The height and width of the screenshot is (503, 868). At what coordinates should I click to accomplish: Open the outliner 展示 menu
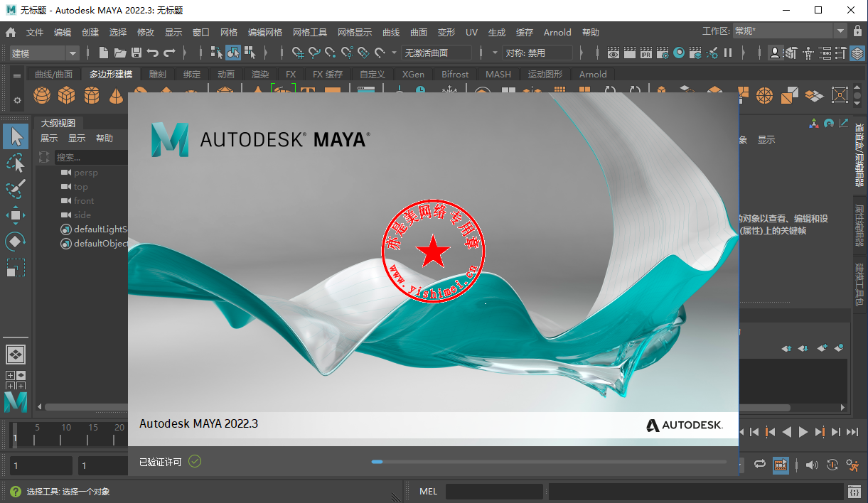click(x=49, y=139)
